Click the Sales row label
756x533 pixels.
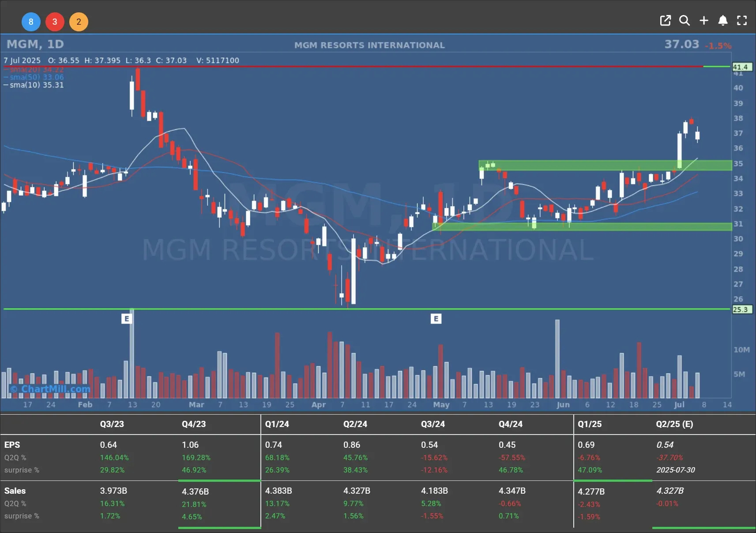pos(15,491)
